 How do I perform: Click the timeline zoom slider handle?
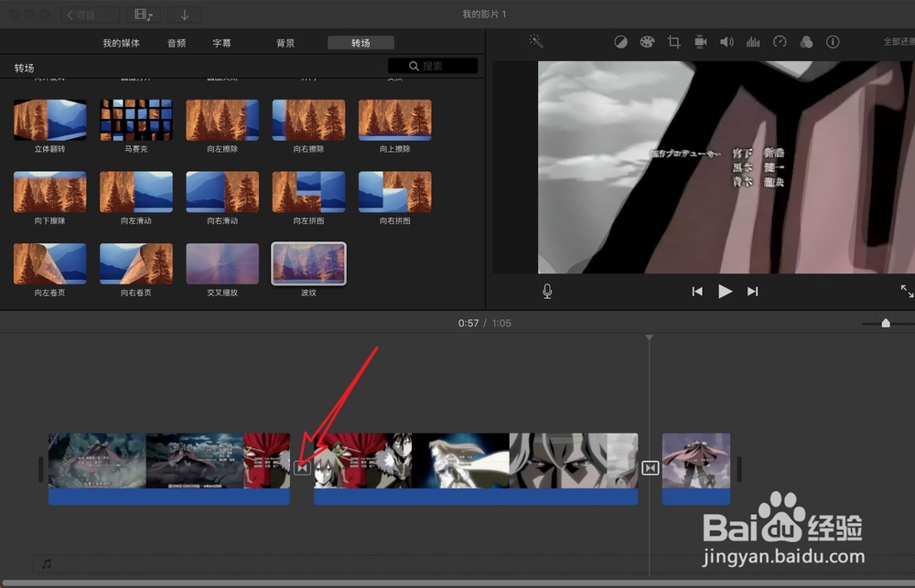885,323
